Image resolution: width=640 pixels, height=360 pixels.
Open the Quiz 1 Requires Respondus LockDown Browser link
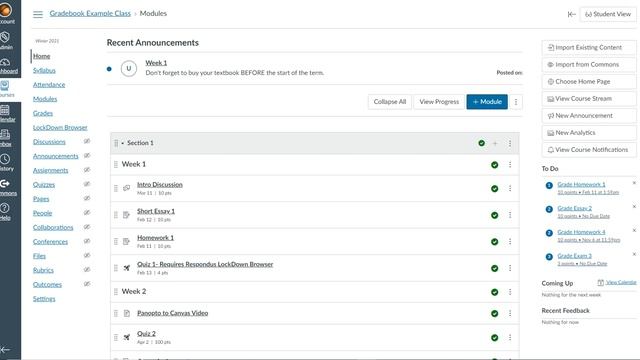(x=205, y=264)
